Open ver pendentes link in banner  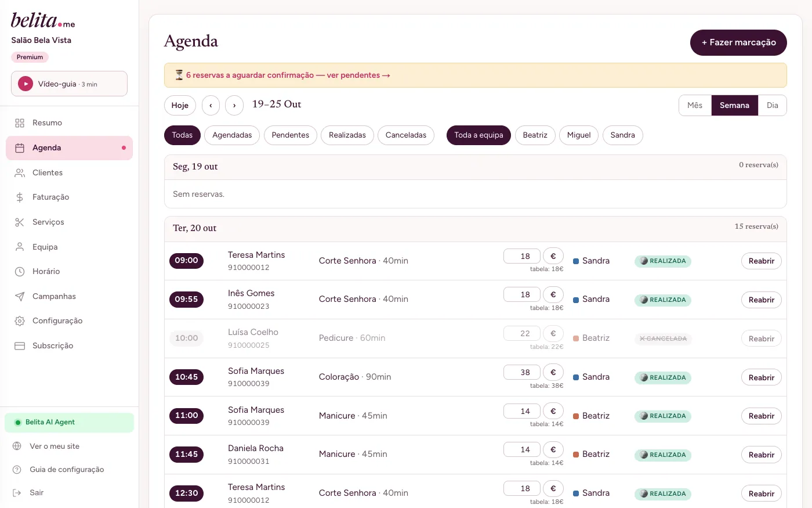(x=358, y=75)
